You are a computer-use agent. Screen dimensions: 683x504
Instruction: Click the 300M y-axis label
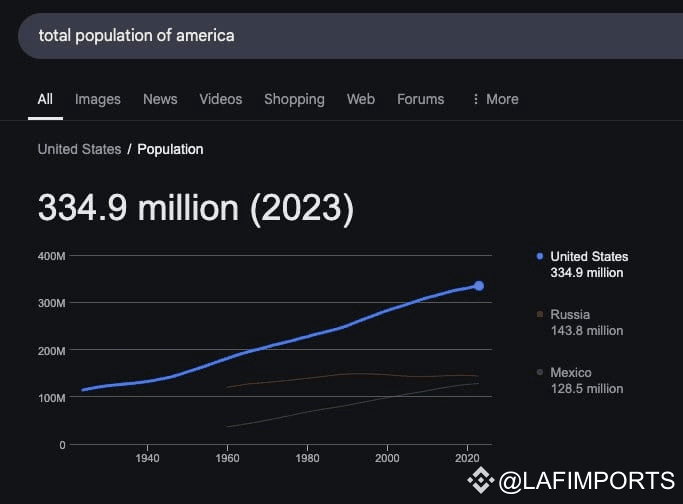coord(51,303)
